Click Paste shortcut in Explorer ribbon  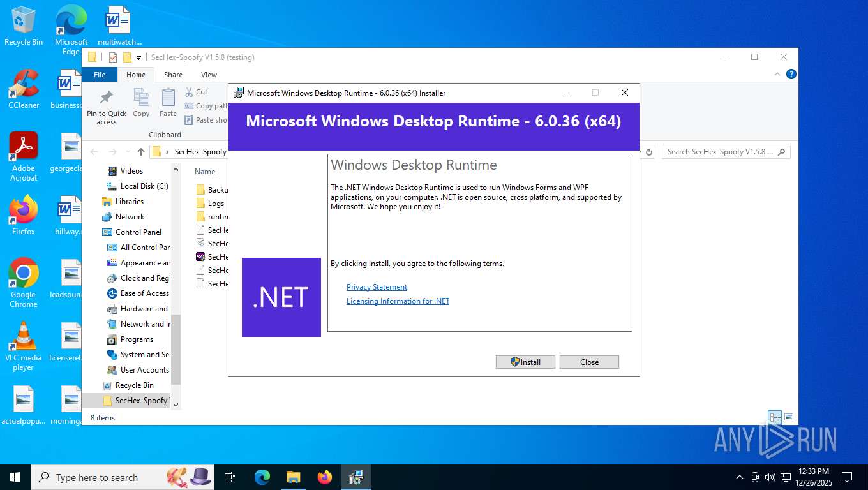pyautogui.click(x=206, y=120)
